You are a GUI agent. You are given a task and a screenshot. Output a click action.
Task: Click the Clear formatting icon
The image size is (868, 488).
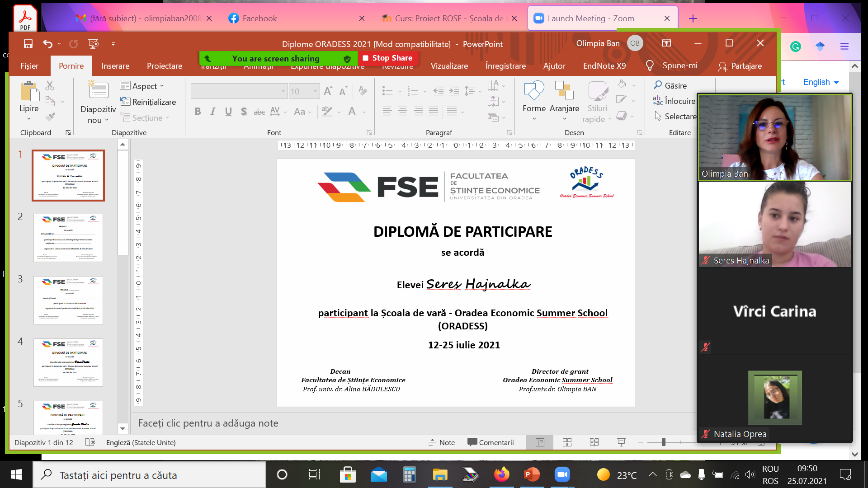[x=363, y=91]
